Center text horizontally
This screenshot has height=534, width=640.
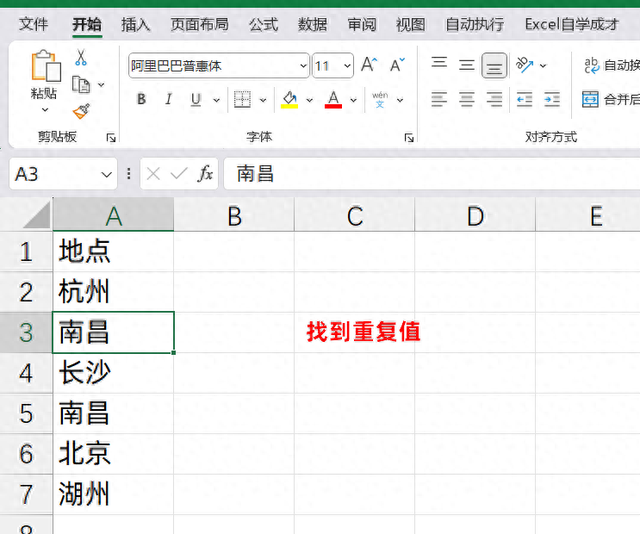tap(467, 99)
